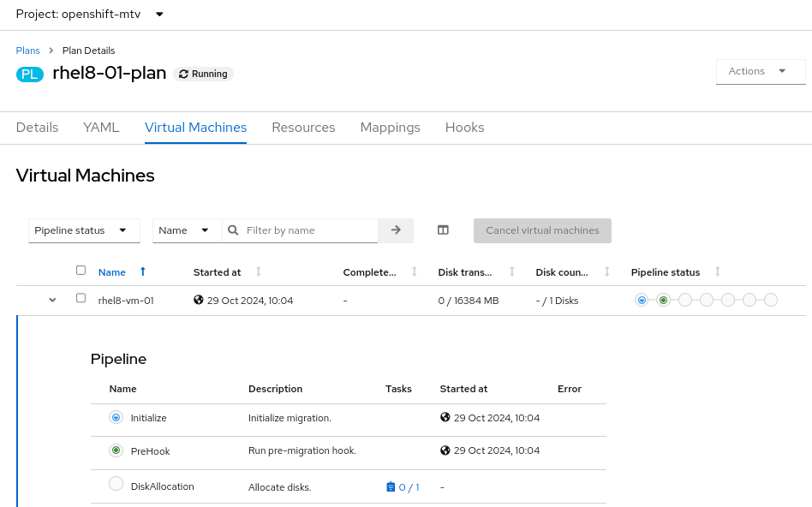Open the Actions dropdown menu
The height and width of the screenshot is (507, 812).
click(761, 71)
